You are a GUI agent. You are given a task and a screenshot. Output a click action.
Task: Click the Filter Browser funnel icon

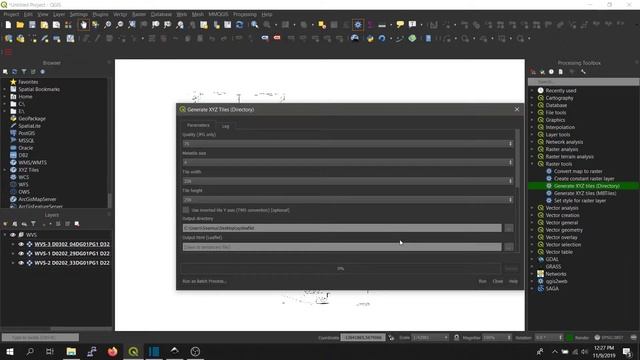(24, 72)
